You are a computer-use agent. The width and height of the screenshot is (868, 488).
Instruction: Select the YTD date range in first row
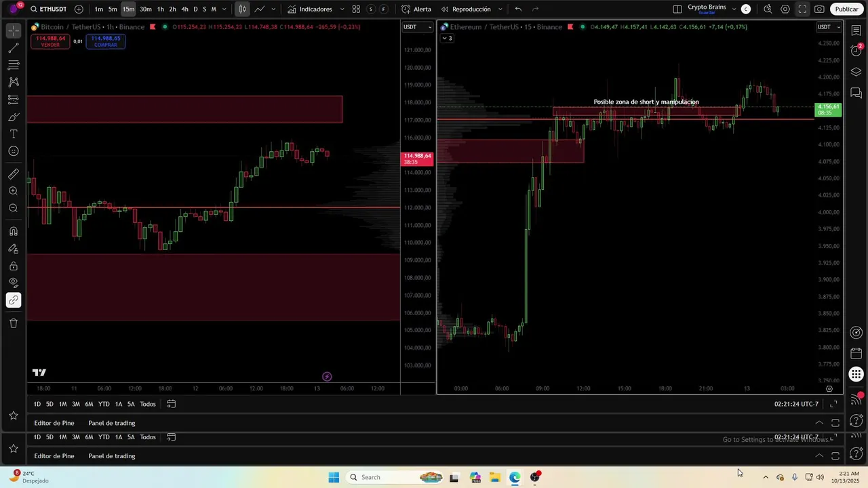point(104,404)
